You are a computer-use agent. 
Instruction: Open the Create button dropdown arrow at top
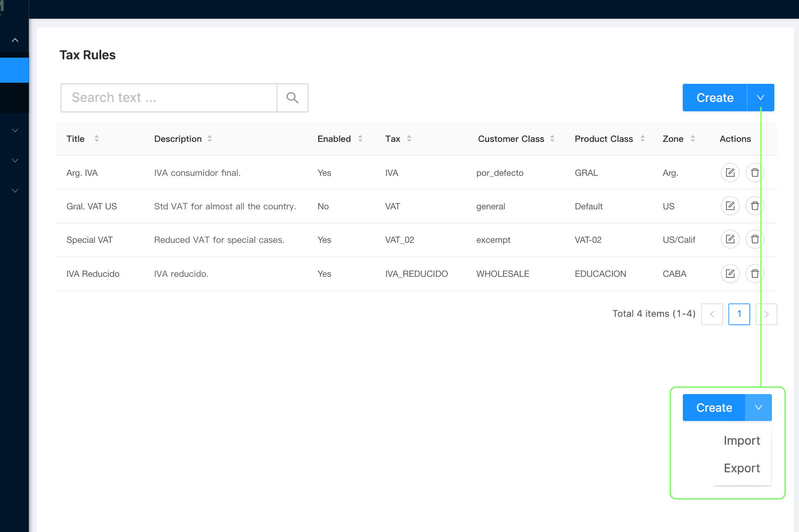coord(760,98)
